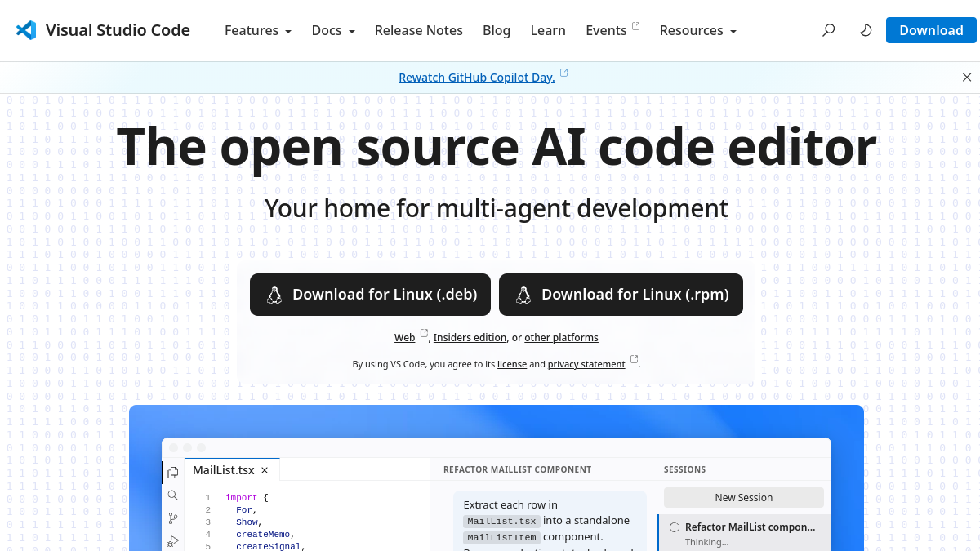The width and height of the screenshot is (980, 551).
Task: Click the Visual Studio Code title text
Action: (x=118, y=30)
